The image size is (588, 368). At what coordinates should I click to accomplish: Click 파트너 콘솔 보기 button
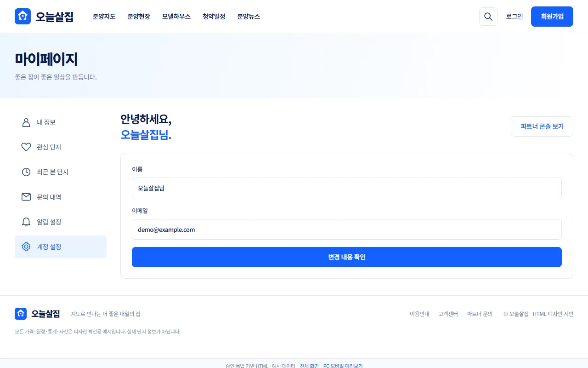[542, 126]
